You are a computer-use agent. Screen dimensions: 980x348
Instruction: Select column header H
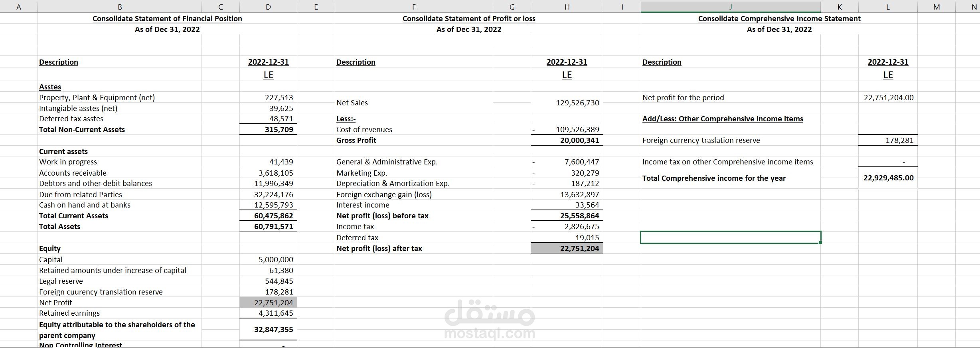(x=567, y=7)
